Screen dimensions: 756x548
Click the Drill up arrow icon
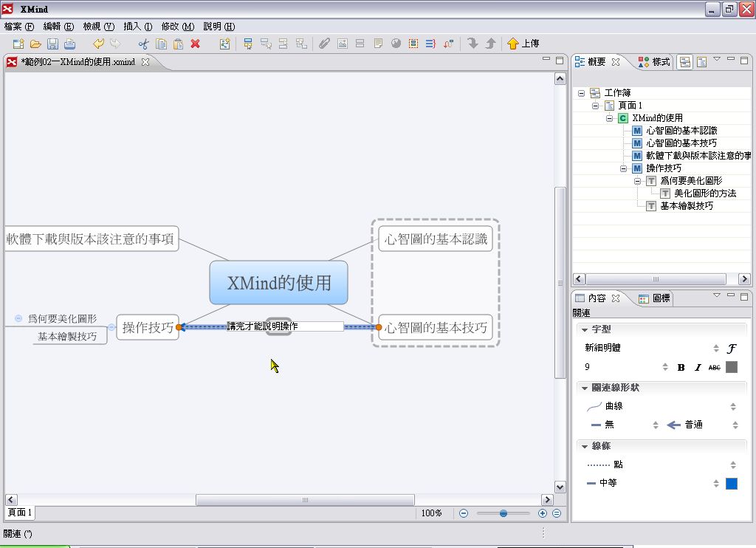490,44
